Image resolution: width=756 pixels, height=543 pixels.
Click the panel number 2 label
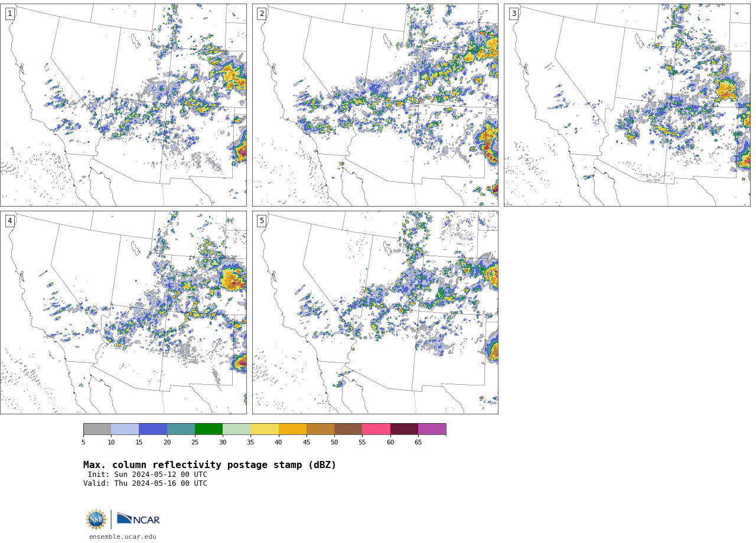point(262,14)
